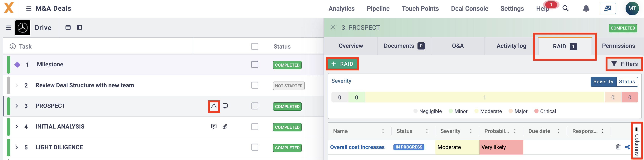Viewport: 644px width, 160px height.
Task: Open the Activity log tab
Action: click(511, 46)
